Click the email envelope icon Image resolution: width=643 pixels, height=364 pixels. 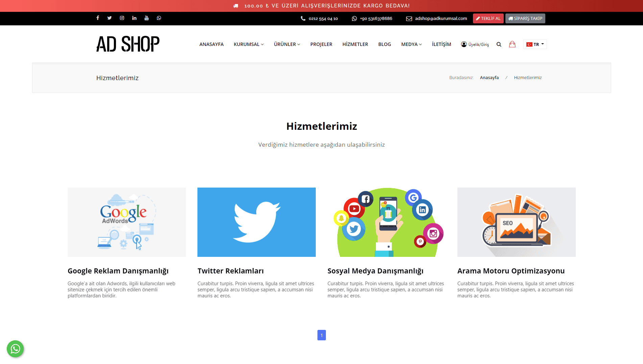click(x=409, y=19)
